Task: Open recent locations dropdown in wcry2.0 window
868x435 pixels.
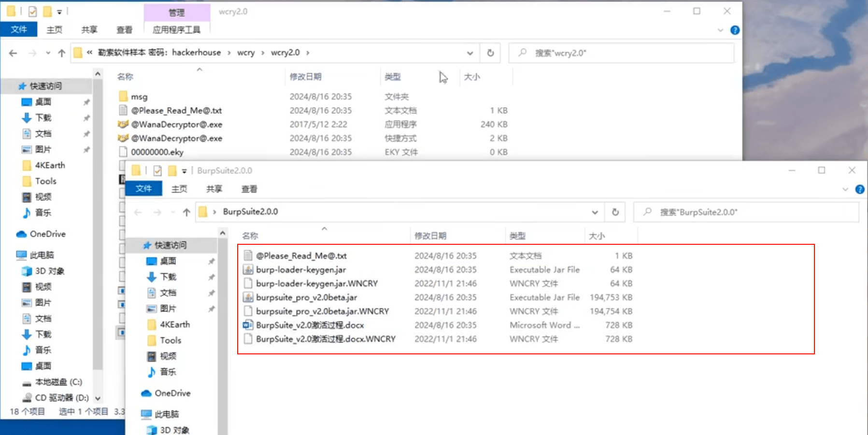Action: (x=48, y=53)
